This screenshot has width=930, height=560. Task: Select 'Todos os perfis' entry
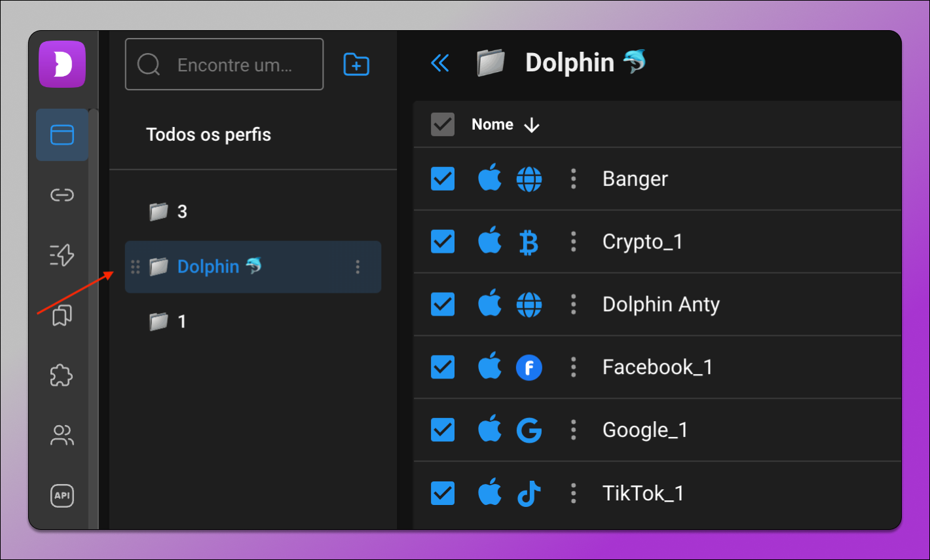pos(208,135)
